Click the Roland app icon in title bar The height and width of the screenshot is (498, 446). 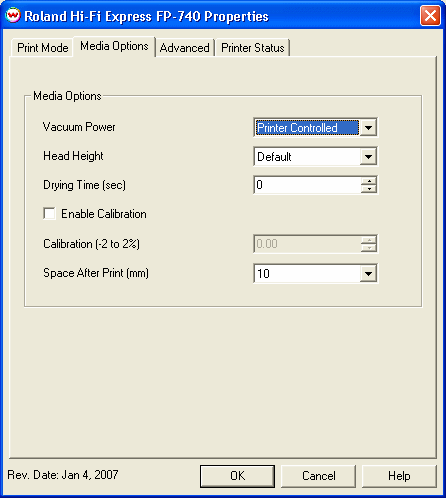pyautogui.click(x=13, y=15)
